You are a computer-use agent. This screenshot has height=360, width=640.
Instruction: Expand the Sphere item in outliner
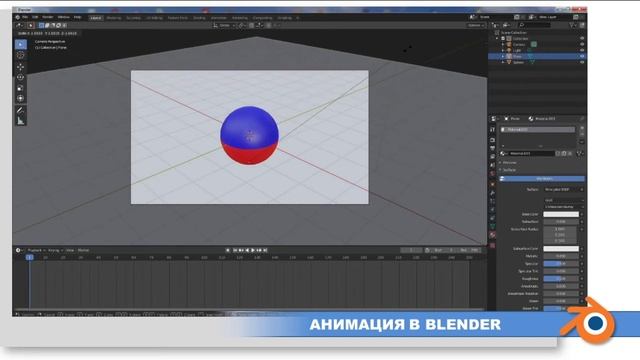pos(503,62)
